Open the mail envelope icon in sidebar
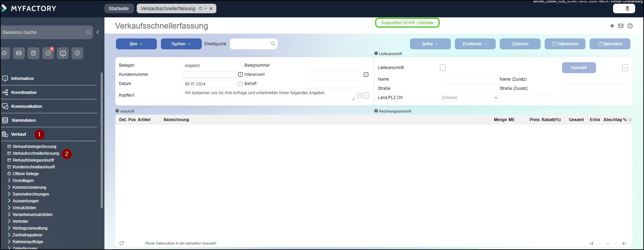This screenshot has height=250, width=644. pyautogui.click(x=19, y=53)
